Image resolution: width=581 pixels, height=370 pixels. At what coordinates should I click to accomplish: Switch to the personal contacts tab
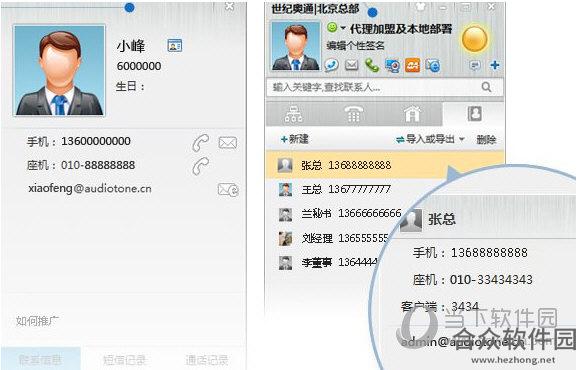474,114
